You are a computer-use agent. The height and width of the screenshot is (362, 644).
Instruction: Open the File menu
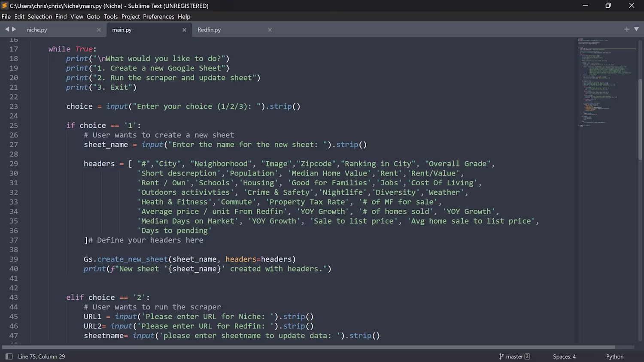click(x=6, y=16)
